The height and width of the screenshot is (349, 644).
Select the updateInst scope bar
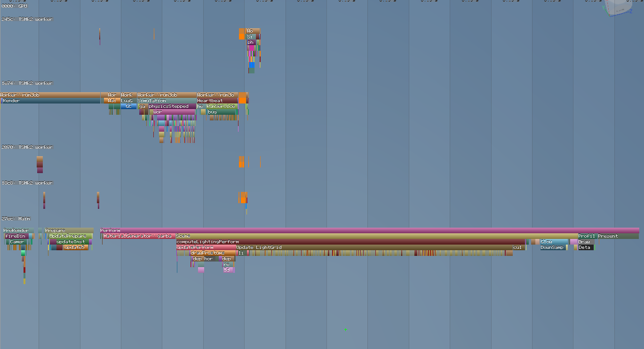(x=72, y=242)
